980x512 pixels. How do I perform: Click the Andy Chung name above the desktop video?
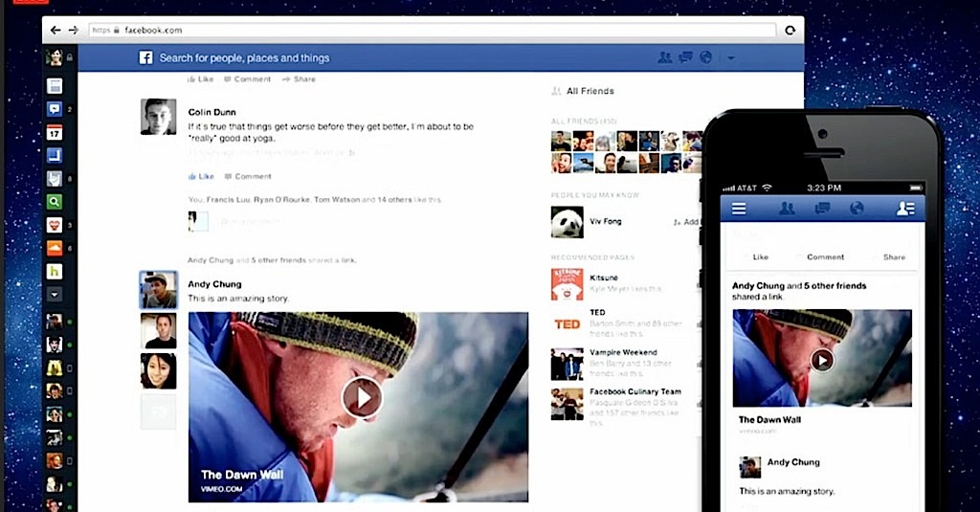click(x=214, y=284)
